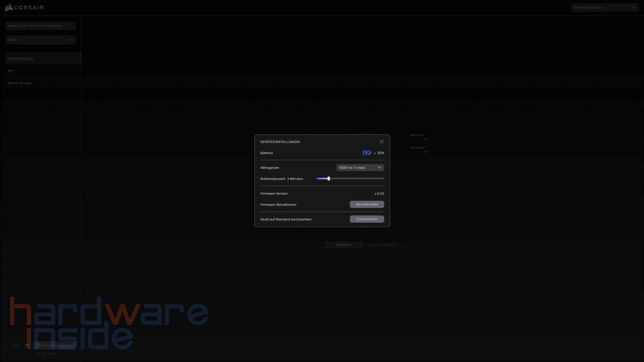Image resolution: width=644 pixels, height=362 pixels.
Task: Click the battery charging icon in dialog
Action: 367,153
